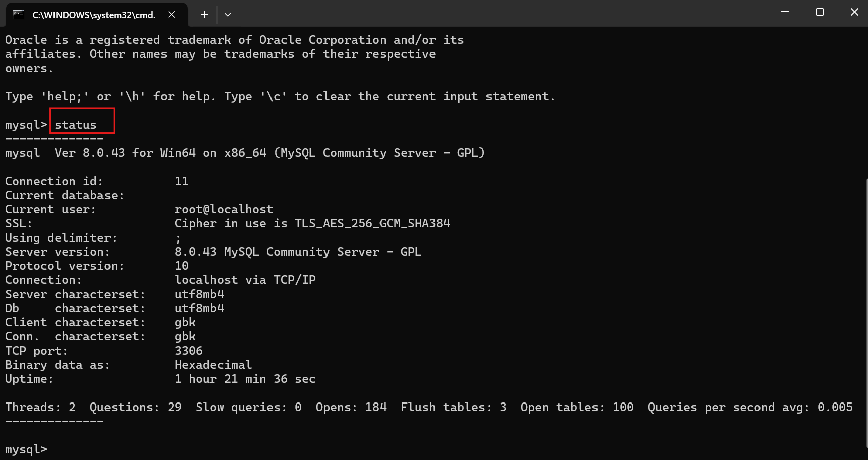This screenshot has height=460, width=868.
Task: Click the Uptime value text
Action: click(x=245, y=379)
